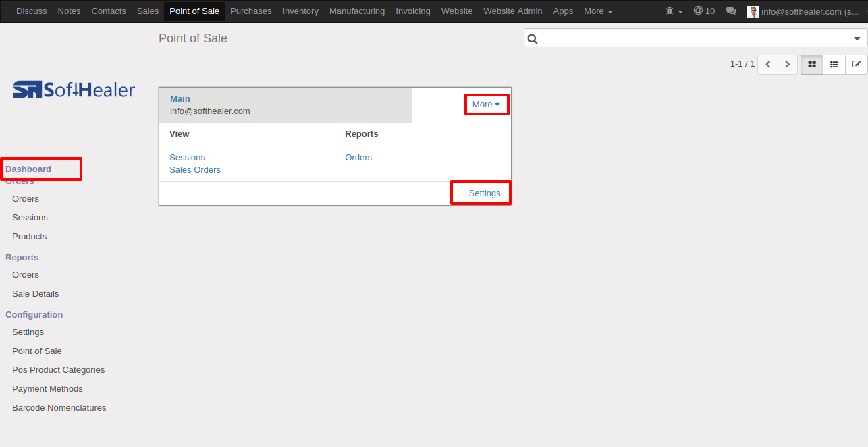Image resolution: width=868 pixels, height=447 pixels.
Task: Open the @ mentions counter
Action: pos(704,11)
